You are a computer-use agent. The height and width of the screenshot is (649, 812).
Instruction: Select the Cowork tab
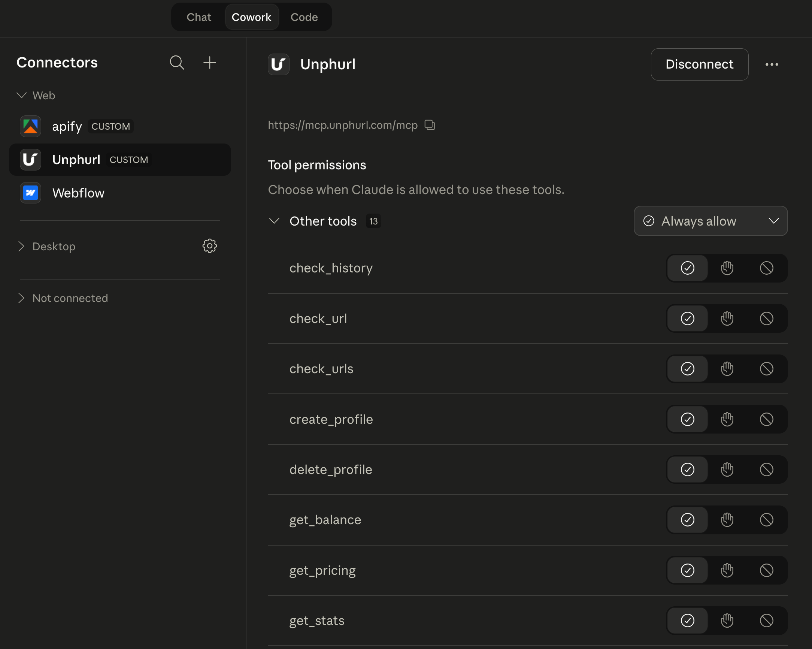(x=252, y=17)
